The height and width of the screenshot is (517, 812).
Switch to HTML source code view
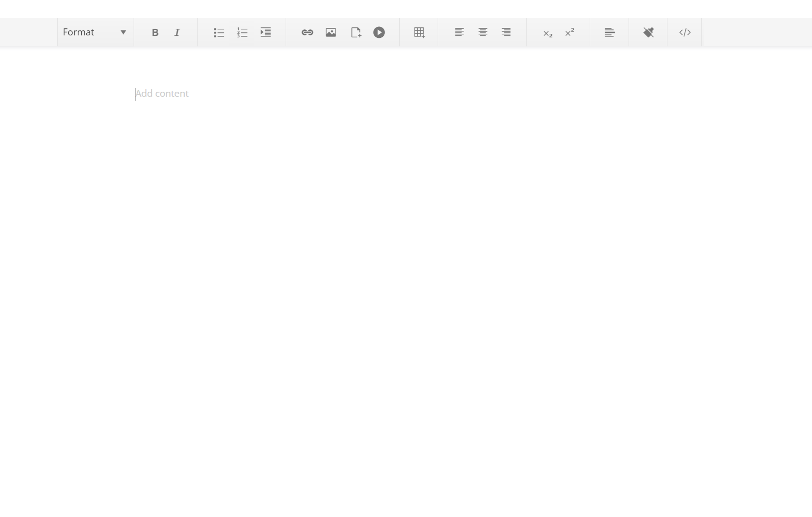tap(685, 32)
